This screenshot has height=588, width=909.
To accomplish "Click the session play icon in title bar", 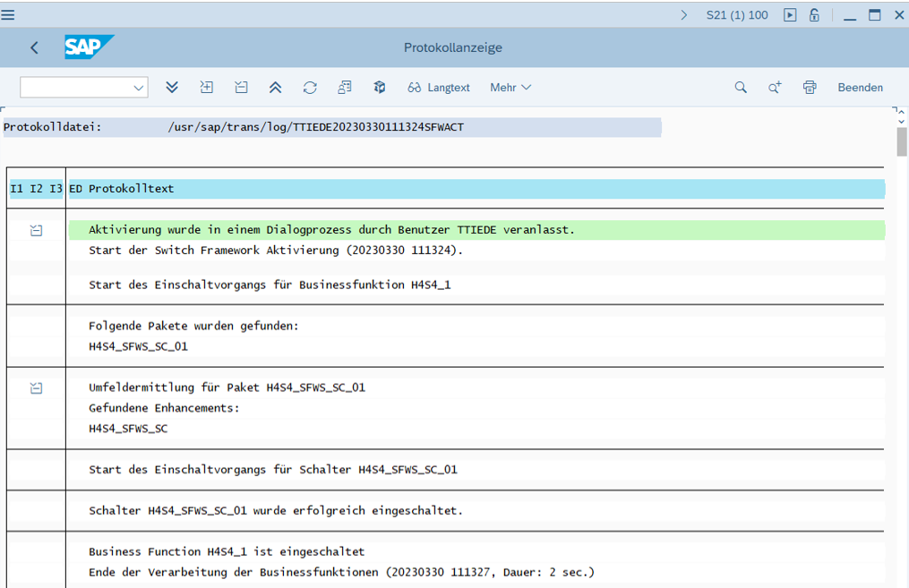I will tap(789, 14).
